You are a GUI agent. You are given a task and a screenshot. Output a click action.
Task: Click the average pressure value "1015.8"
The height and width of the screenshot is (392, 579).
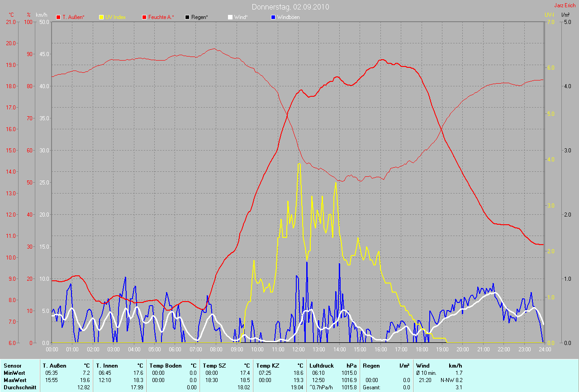[350, 387]
